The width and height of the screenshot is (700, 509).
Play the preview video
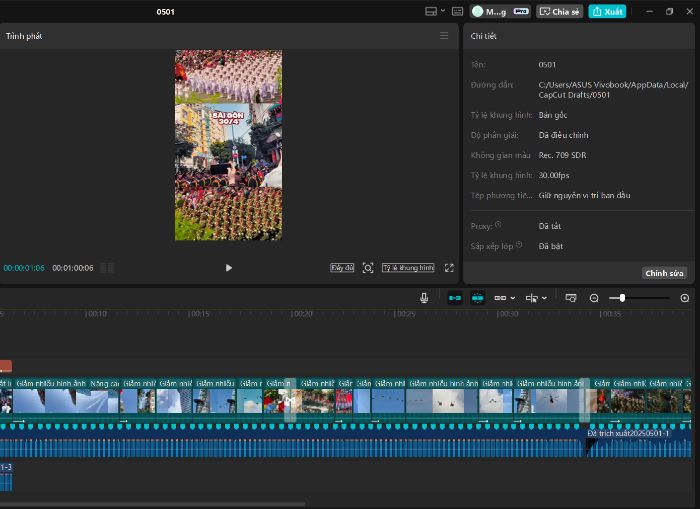229,268
